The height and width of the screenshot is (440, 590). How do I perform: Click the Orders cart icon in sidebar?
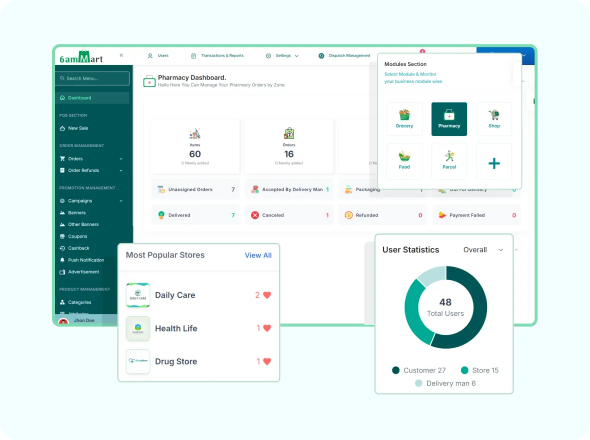(x=62, y=158)
